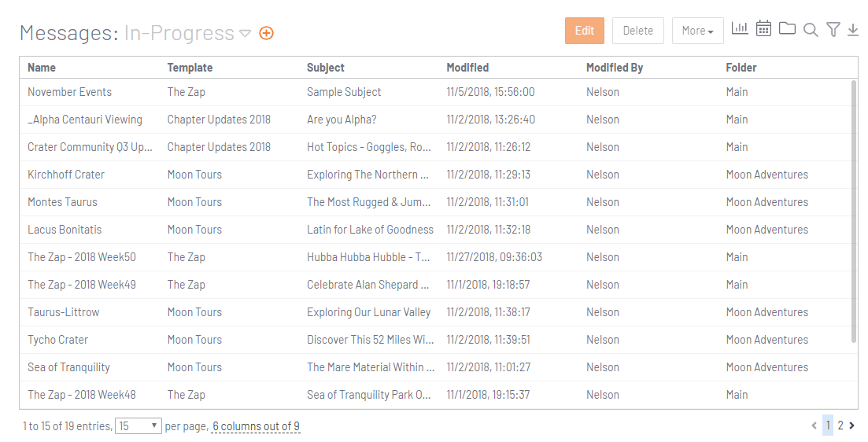Open the calendar view icon
This screenshot has height=442, width=868.
[763, 28]
